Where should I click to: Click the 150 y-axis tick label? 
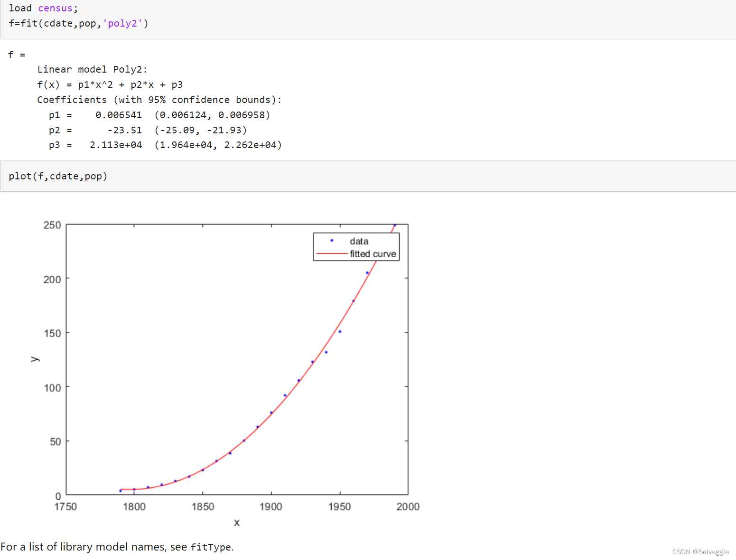(52, 333)
